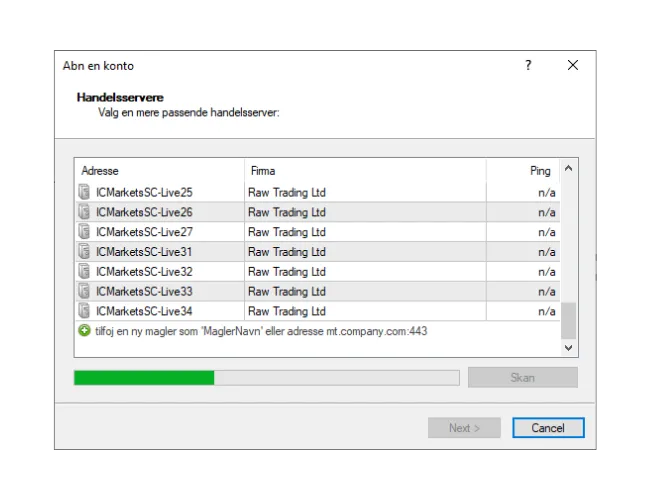Click the server icon beside ICMarketsSC-Live33
This screenshot has height=500, width=650.
(x=84, y=292)
